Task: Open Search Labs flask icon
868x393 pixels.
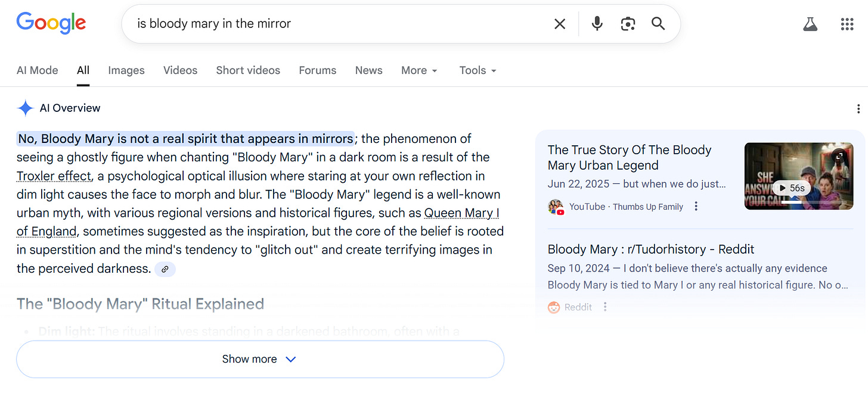Action: pos(810,24)
